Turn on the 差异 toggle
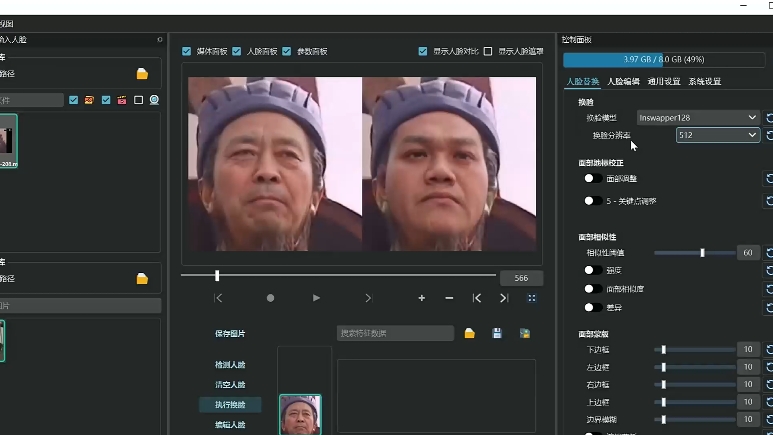This screenshot has height=435, width=773. (593, 307)
